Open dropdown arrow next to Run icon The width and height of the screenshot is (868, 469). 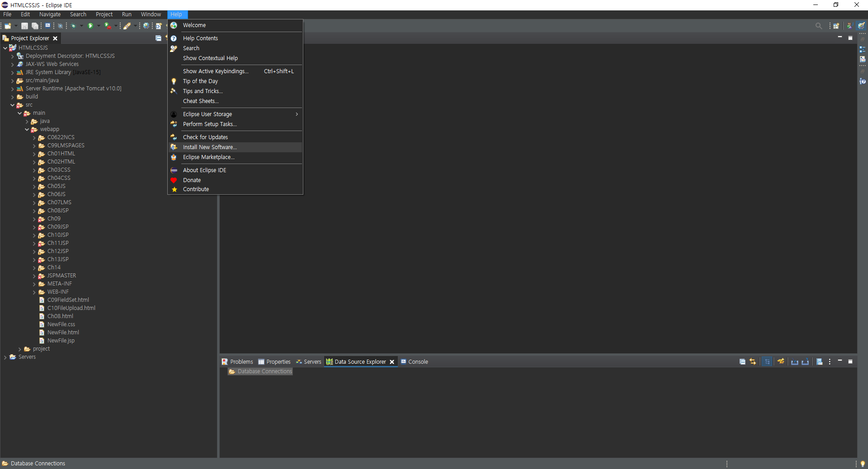[99, 26]
